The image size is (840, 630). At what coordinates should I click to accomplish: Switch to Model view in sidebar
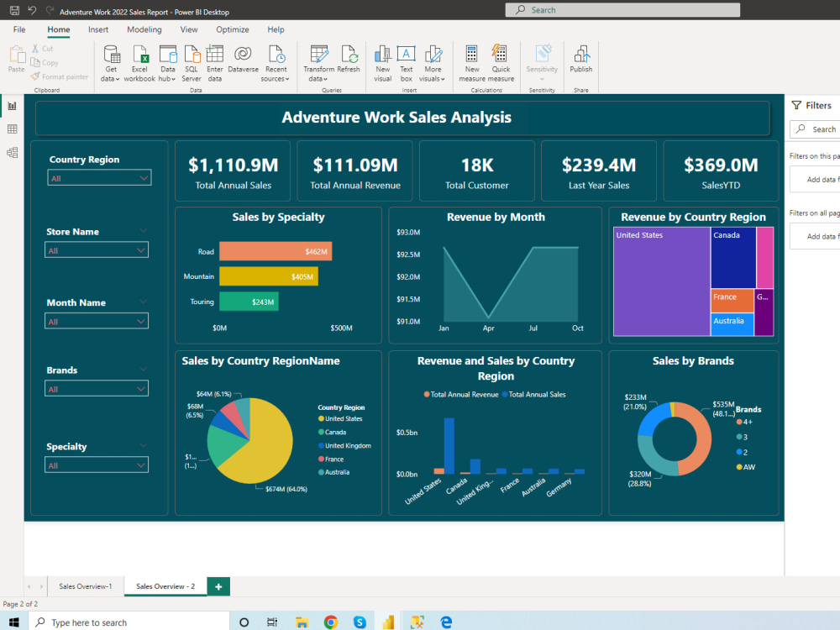pos(13,153)
